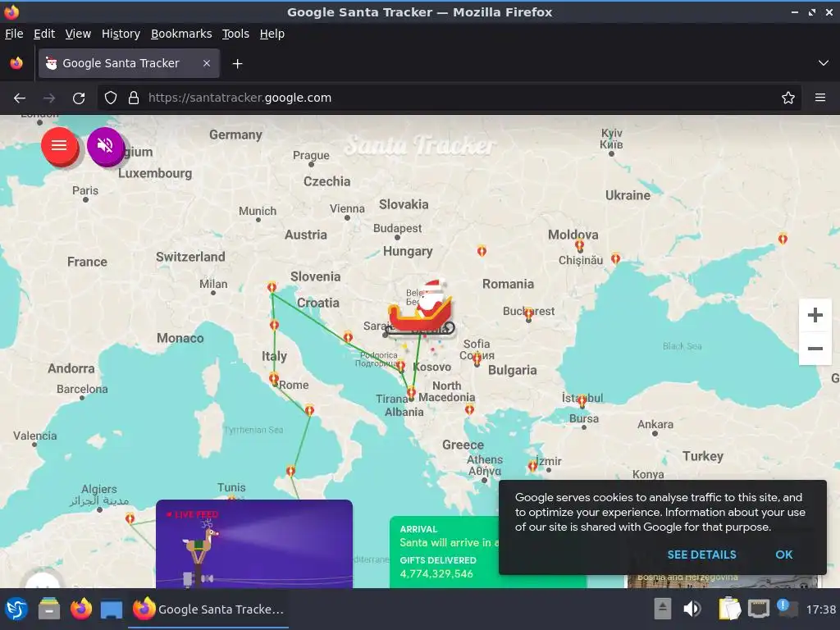Click the gift marker at Rome
This screenshot has height=630, width=840.
click(274, 379)
